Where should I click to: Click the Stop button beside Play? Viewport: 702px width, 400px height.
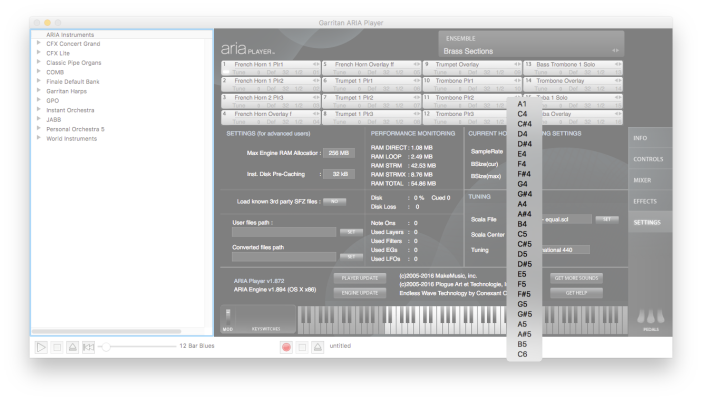pyautogui.click(x=57, y=347)
